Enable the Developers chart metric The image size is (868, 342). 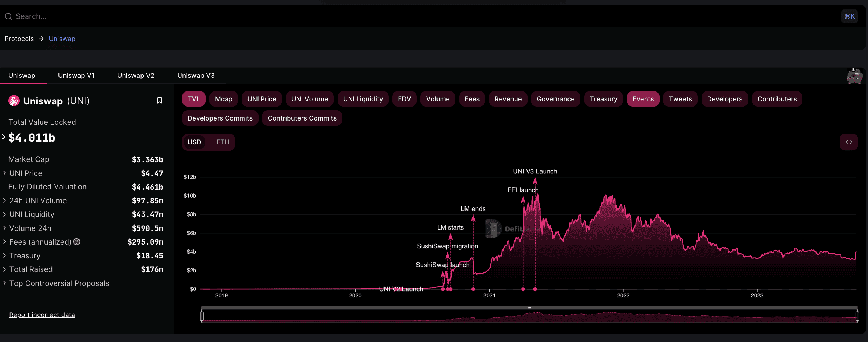(725, 99)
